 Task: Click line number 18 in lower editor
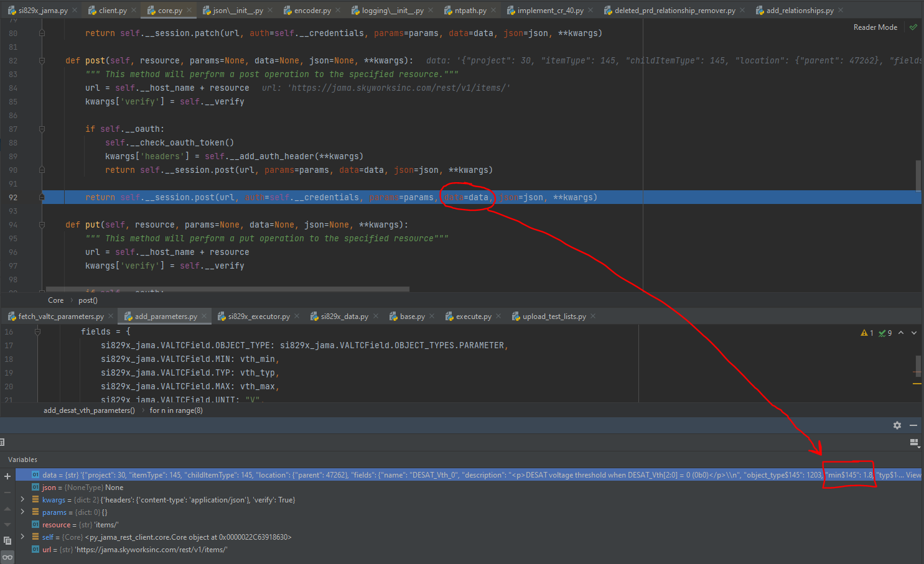tap(9, 359)
